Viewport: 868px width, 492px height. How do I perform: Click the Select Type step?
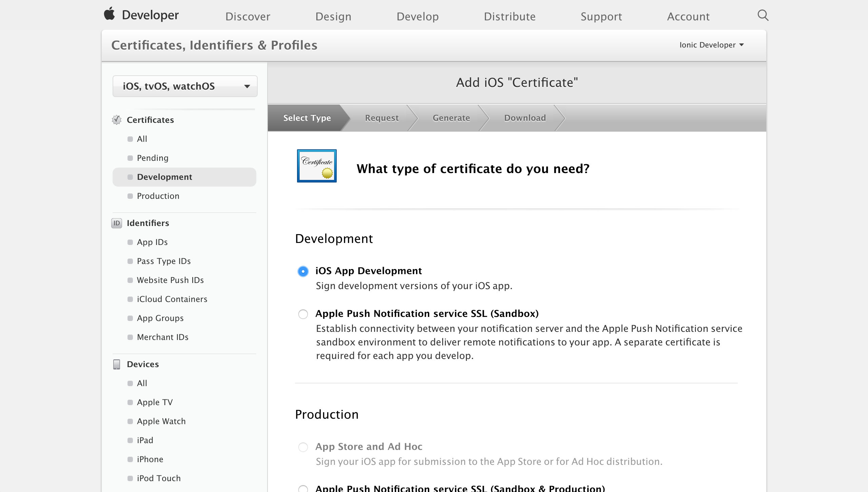tap(307, 118)
